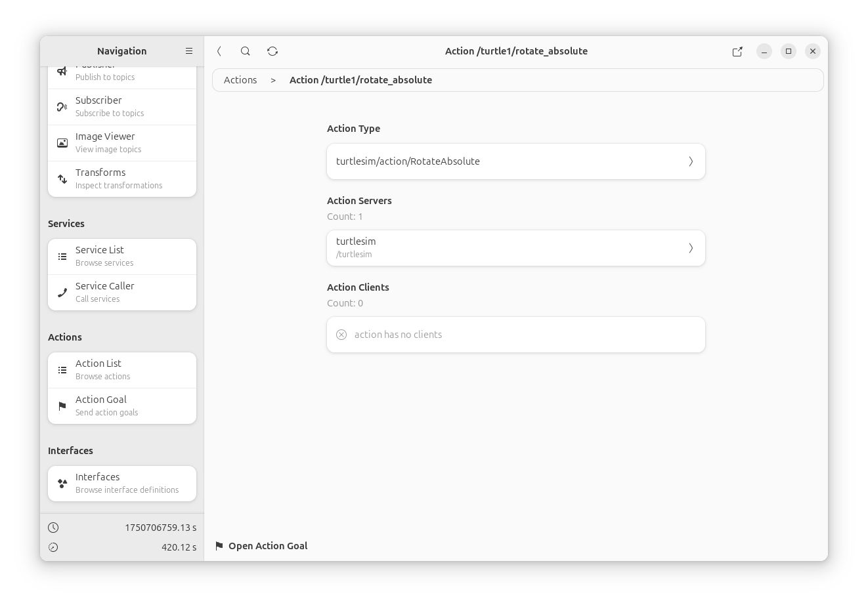Open Action Goal in navigation
Screen dimensions: 868x605
point(122,406)
